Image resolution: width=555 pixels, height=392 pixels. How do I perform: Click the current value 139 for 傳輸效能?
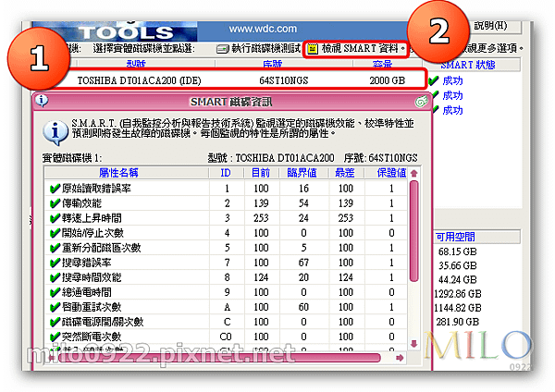click(261, 203)
